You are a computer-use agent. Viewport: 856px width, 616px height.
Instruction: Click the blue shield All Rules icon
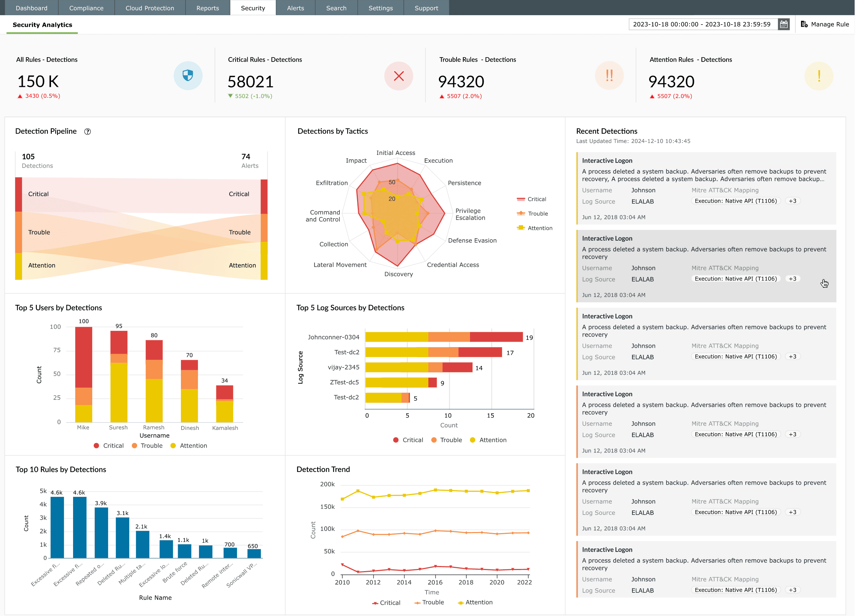pos(188,76)
